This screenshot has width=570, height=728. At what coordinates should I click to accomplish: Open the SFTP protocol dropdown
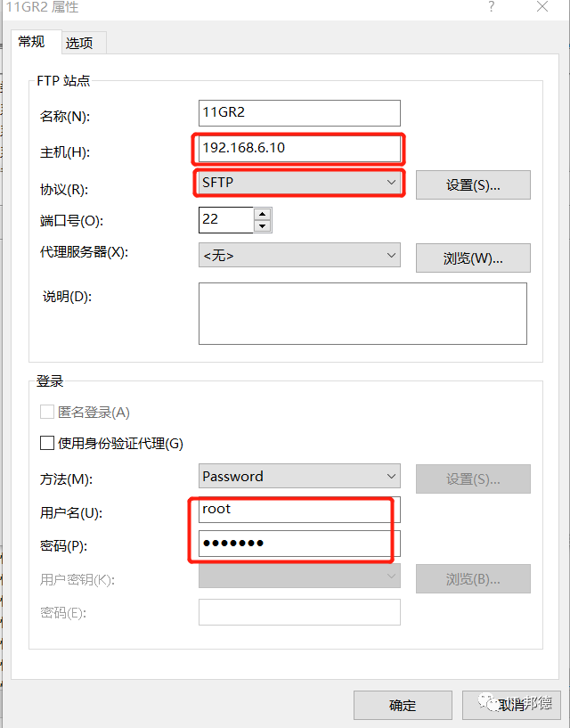299,183
